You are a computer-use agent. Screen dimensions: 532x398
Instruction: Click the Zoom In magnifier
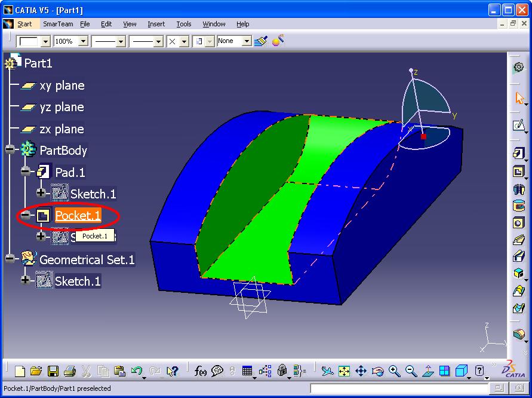coord(394,371)
